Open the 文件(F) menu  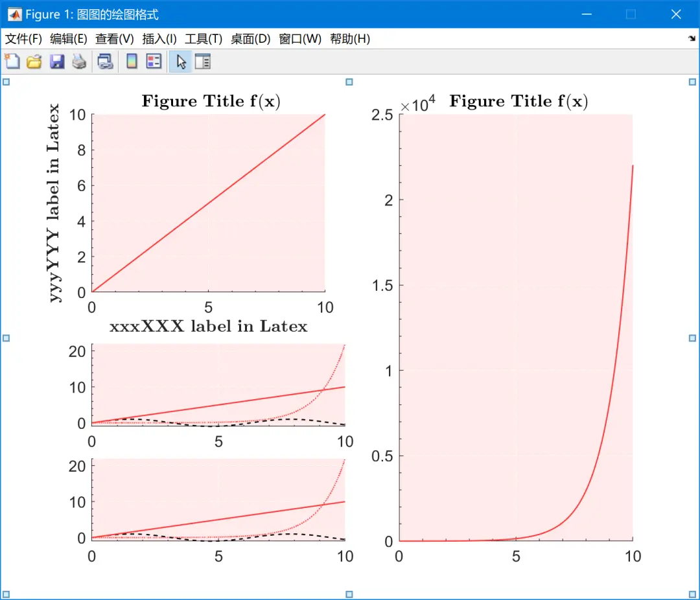23,39
